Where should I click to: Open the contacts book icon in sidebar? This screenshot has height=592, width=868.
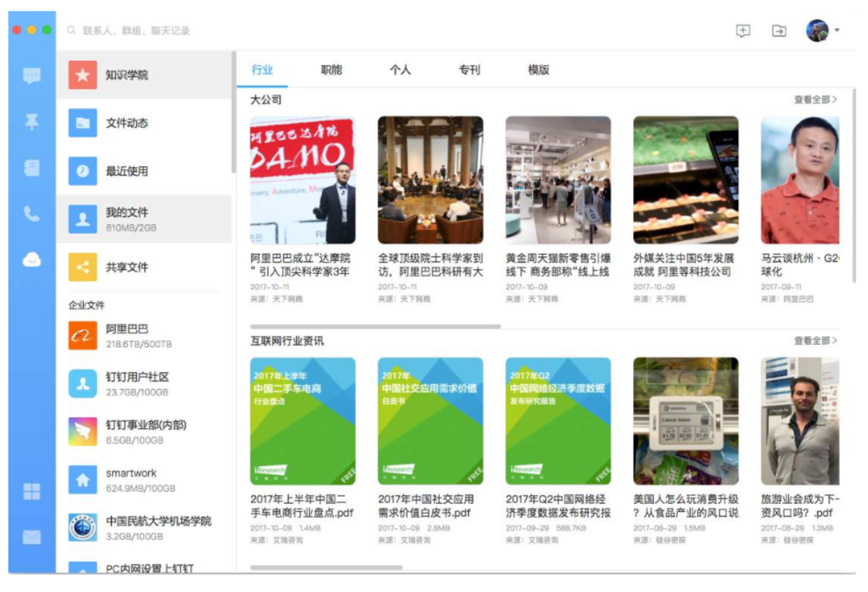[32, 168]
